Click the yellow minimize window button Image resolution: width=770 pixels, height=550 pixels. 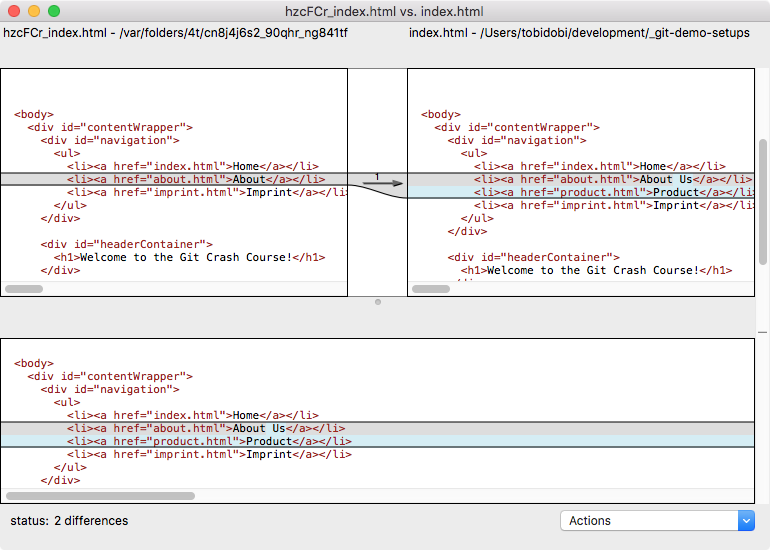[x=34, y=11]
